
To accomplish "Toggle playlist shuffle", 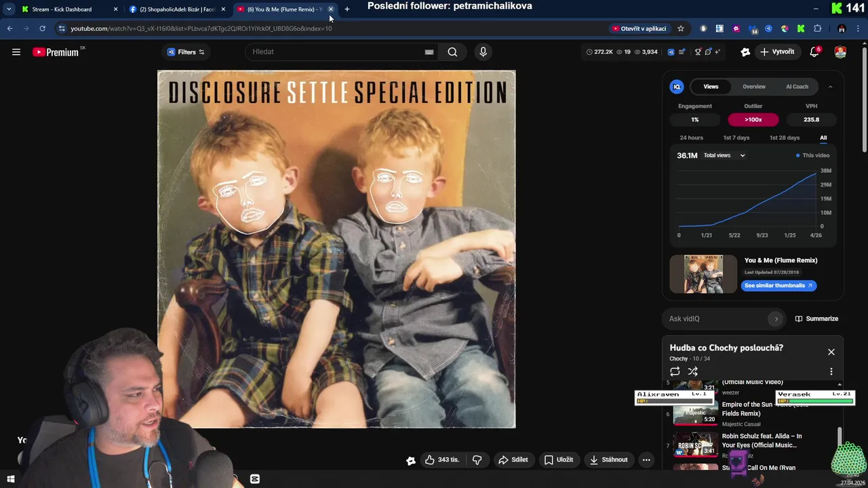I will pyautogui.click(x=692, y=371).
